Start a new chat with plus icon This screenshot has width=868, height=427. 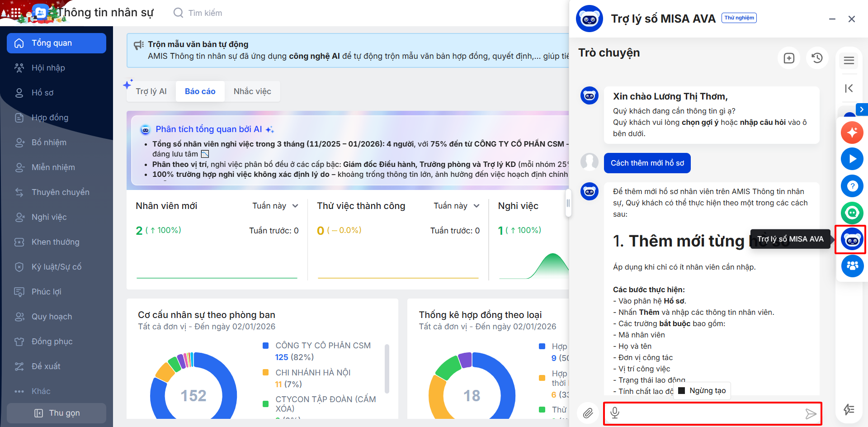coord(789,58)
